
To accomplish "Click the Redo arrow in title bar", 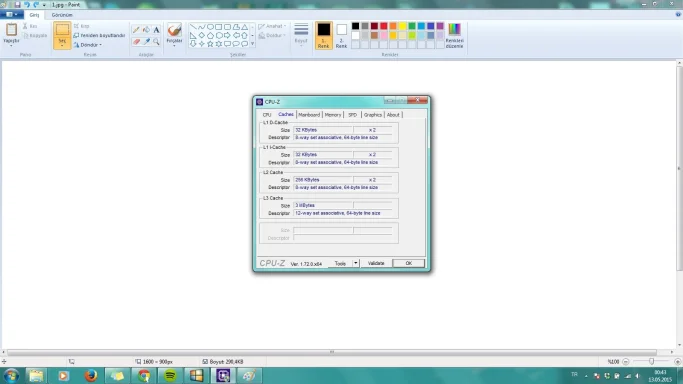I will [36, 4].
